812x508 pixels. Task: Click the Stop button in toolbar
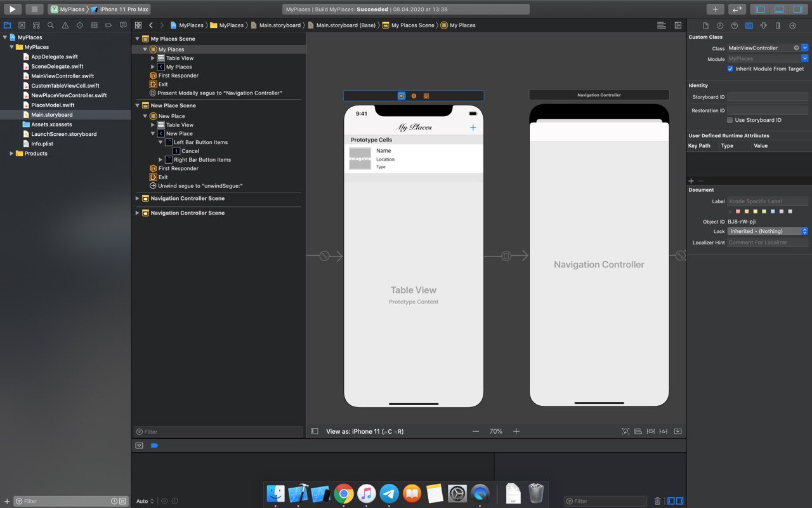(x=34, y=9)
